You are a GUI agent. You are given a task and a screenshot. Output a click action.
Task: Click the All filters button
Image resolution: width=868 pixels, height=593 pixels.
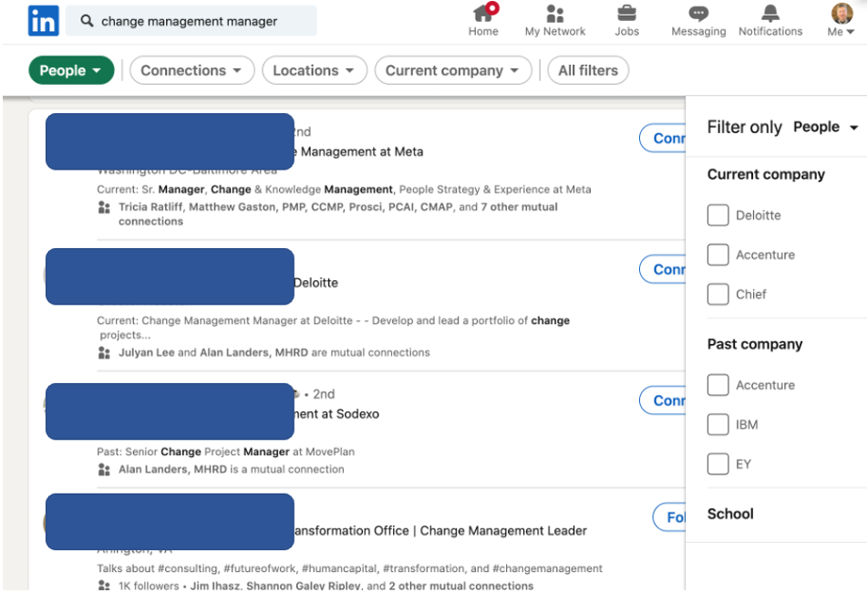pyautogui.click(x=587, y=70)
